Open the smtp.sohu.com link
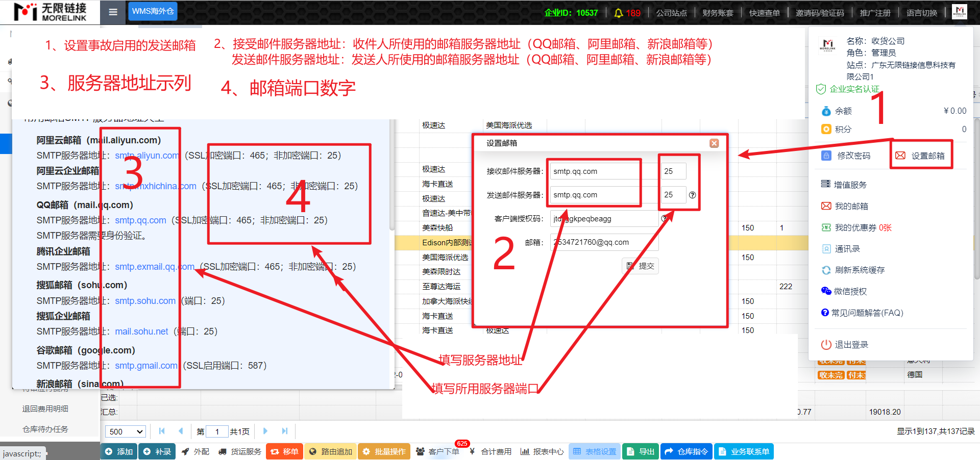980x460 pixels. tap(145, 301)
